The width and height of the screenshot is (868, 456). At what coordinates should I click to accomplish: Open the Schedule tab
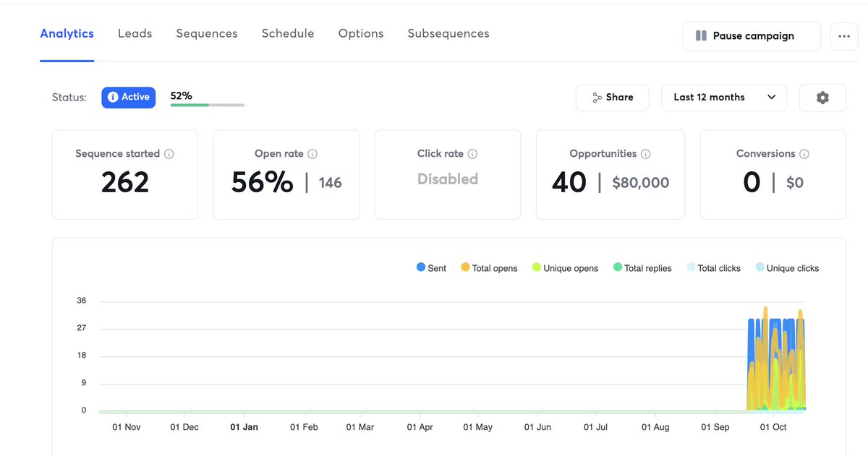[x=288, y=34]
